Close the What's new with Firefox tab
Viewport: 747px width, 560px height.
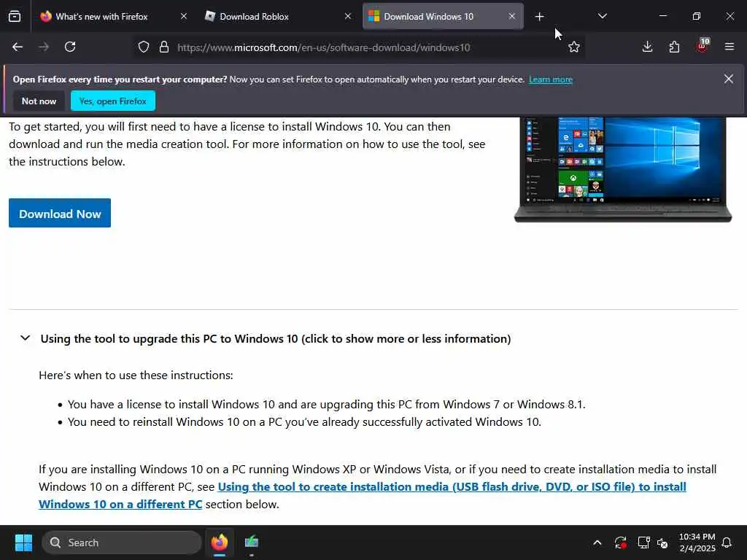point(184,16)
